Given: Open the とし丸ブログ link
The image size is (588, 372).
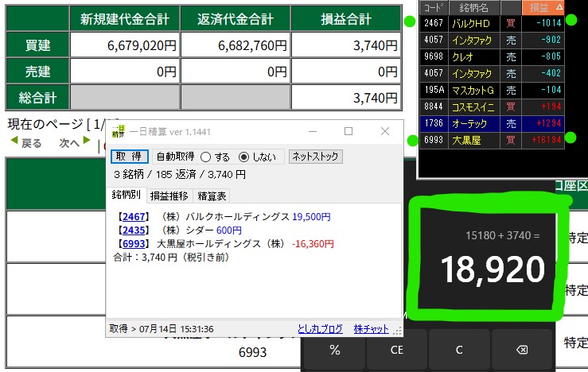Looking at the screenshot, I should point(320,329).
